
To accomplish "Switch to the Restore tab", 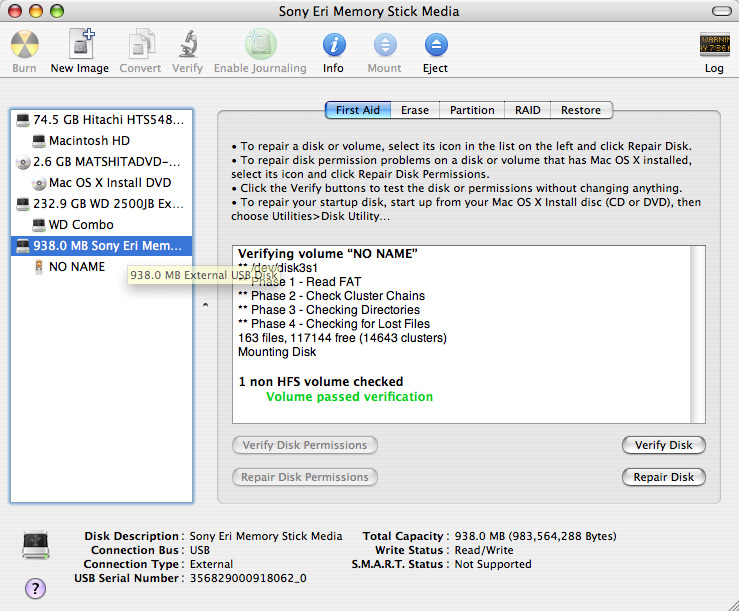I will [x=581, y=110].
